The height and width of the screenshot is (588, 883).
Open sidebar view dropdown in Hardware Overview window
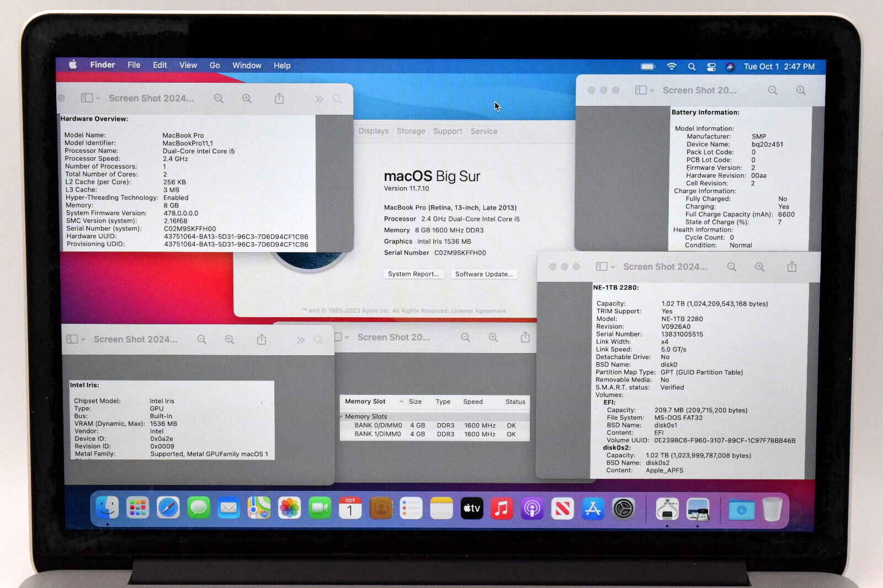91,98
